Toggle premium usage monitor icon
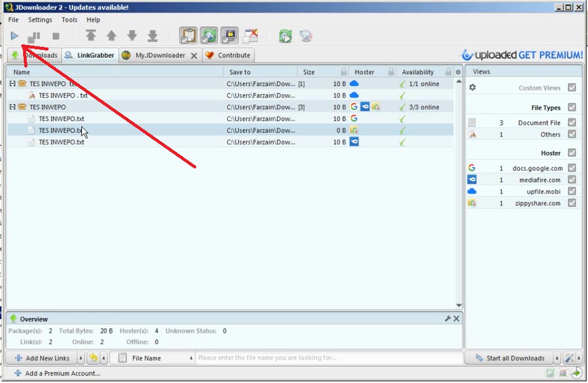 [230, 36]
